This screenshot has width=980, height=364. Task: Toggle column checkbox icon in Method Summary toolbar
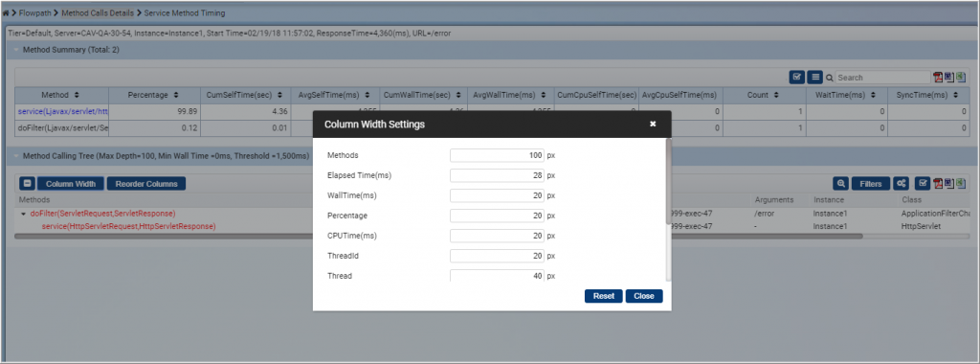click(796, 77)
